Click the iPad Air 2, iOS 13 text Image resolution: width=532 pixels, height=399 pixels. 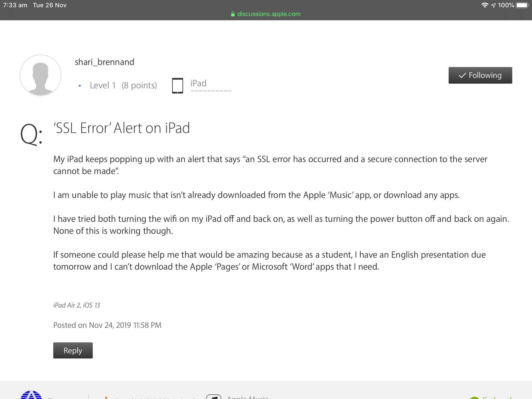[77, 305]
